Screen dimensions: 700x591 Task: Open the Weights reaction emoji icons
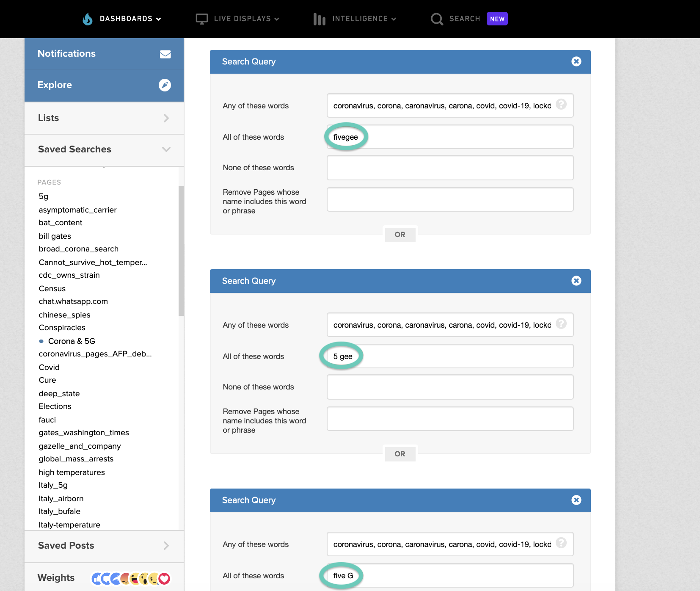131,578
